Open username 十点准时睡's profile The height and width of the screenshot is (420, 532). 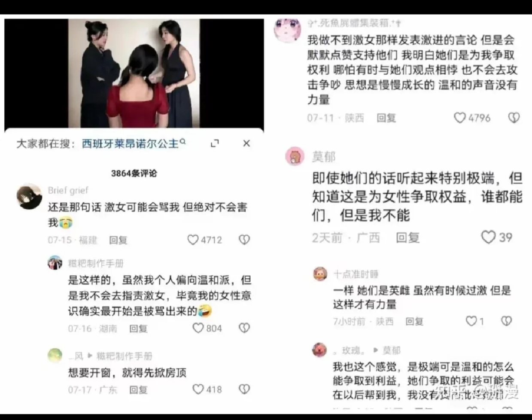[x=356, y=274]
